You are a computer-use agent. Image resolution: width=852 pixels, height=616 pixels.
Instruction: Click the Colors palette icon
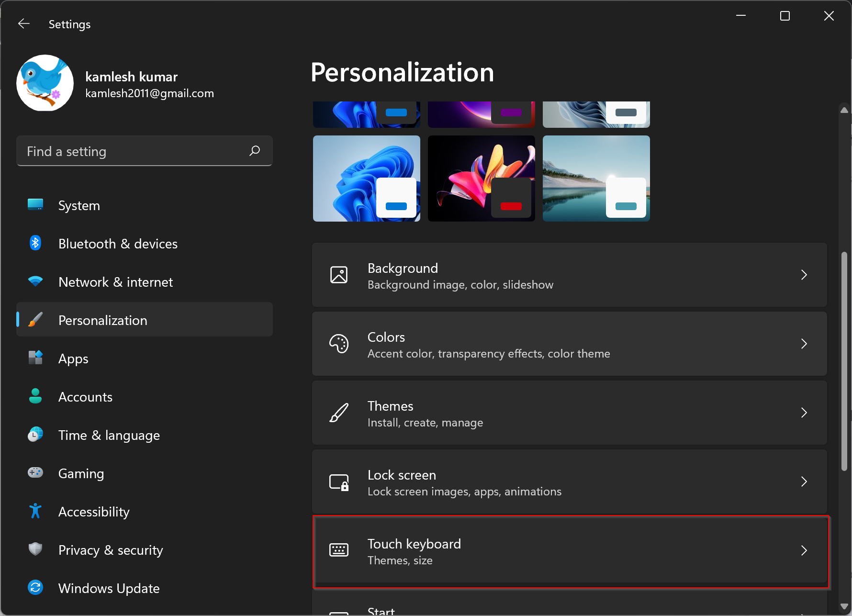[x=339, y=344]
